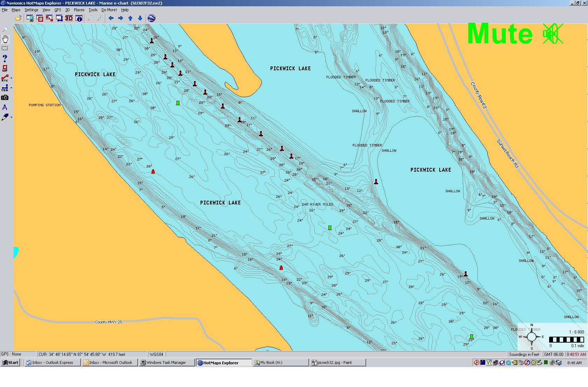Open the 3D view toolbar button
The image size is (588, 387).
[69, 18]
